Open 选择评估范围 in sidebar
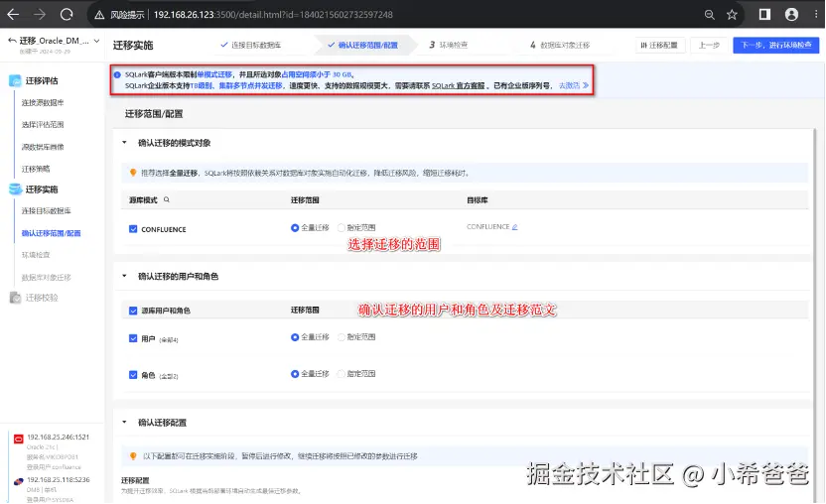This screenshot has height=504, width=826. point(43,125)
